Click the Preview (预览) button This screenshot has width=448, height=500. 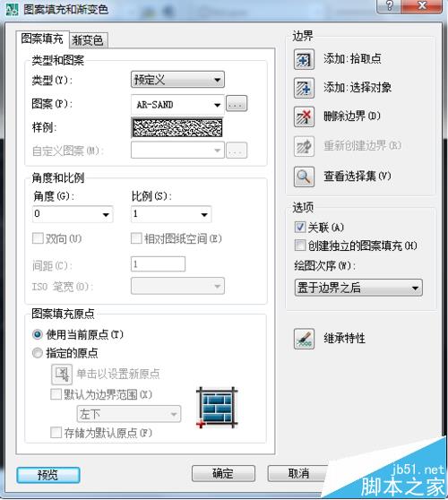(48, 475)
